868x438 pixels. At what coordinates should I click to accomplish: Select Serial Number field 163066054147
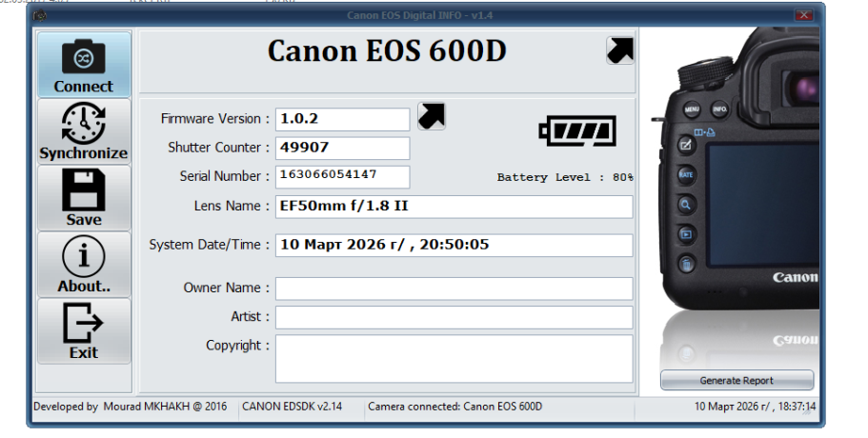tap(343, 177)
